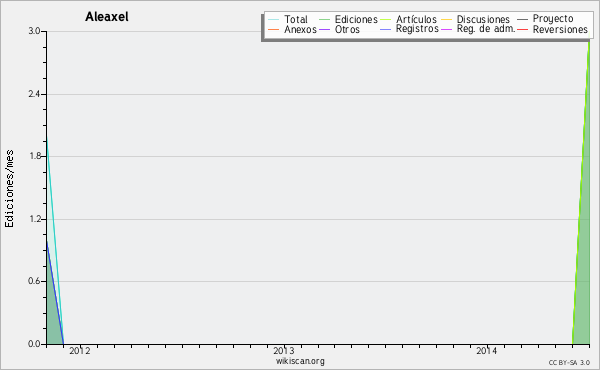Viewport: 600px width, 370px height.
Task: Click the 3.0 y-axis value
Action: [x=34, y=31]
